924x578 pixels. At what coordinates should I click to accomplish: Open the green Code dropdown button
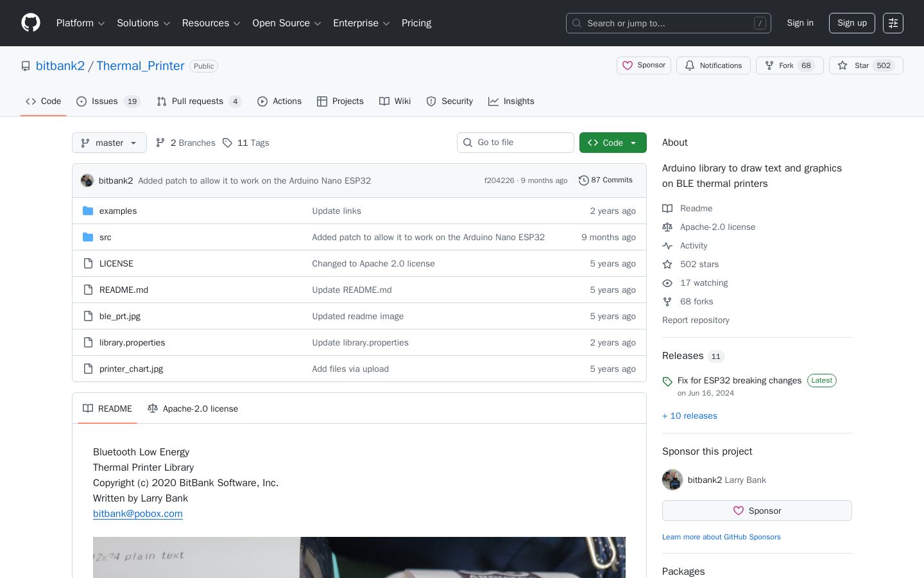point(613,143)
